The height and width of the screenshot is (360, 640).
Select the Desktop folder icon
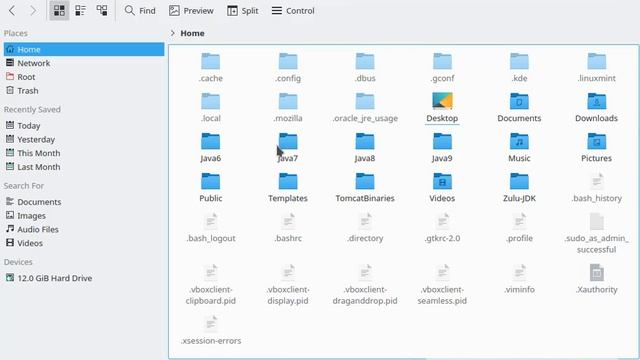(x=442, y=101)
